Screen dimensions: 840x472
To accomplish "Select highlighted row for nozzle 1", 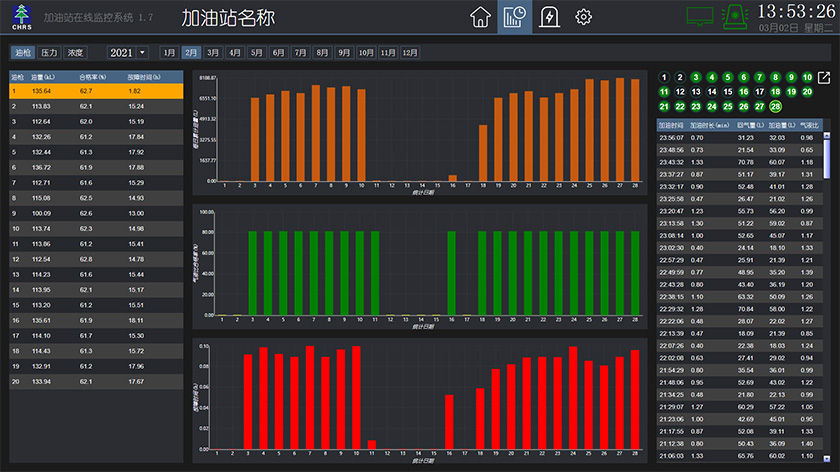I will [x=97, y=90].
